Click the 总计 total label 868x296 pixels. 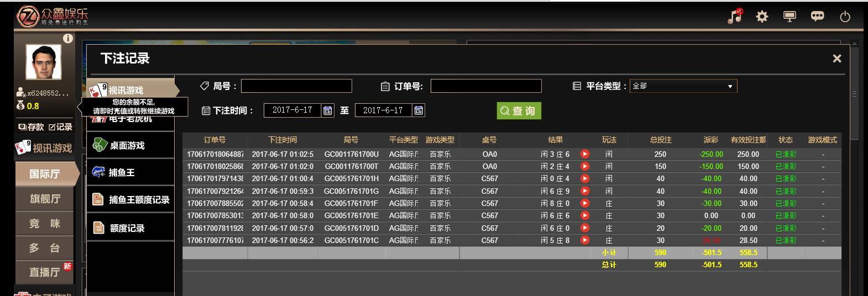(x=609, y=265)
